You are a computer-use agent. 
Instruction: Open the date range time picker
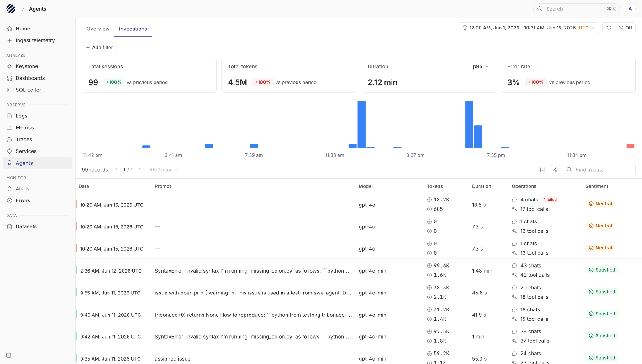pyautogui.click(x=529, y=28)
